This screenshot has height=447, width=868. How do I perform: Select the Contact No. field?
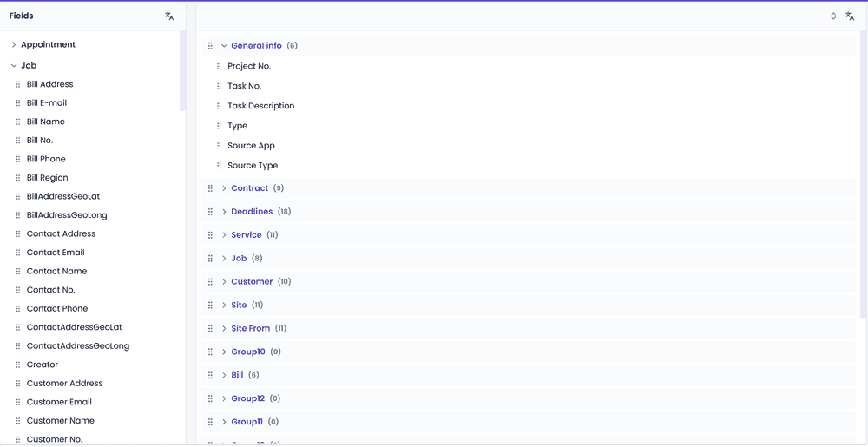click(x=50, y=290)
